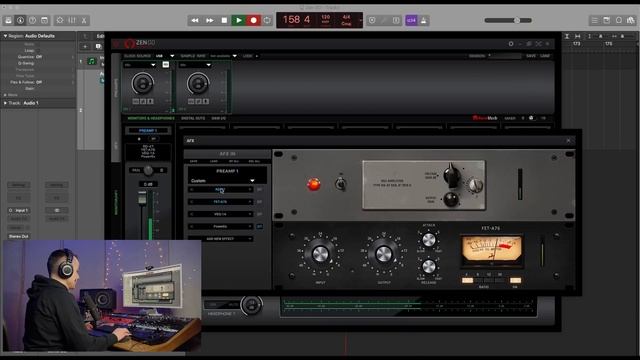Open the Custom preset dropdown under PREAMP 1
The width and height of the screenshot is (640, 360).
click(x=223, y=180)
